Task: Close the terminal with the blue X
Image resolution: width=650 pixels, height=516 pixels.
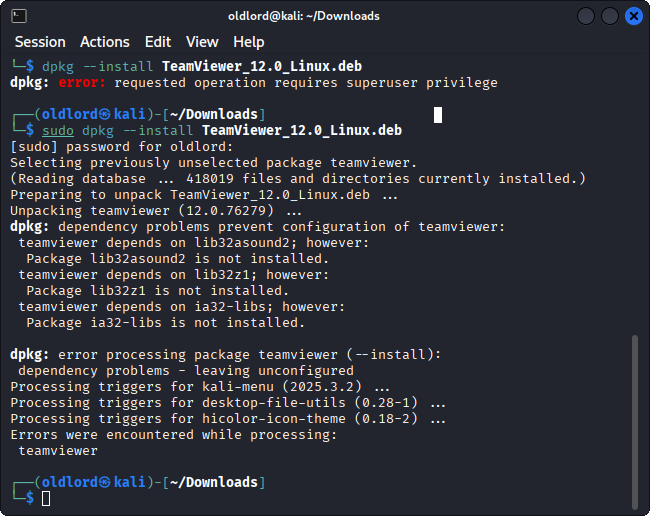Action: pyautogui.click(x=633, y=16)
